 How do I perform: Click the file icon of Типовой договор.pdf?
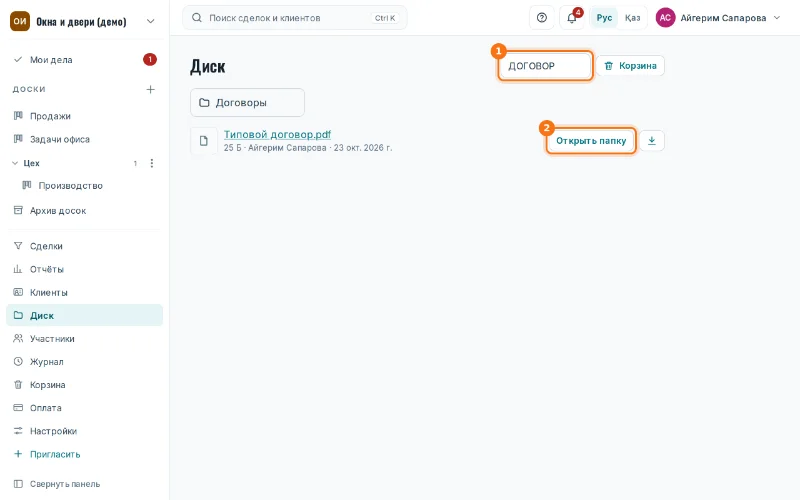tap(204, 141)
